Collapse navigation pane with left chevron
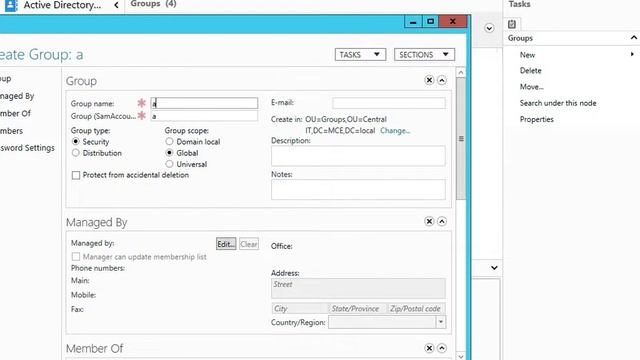 [x=116, y=5]
